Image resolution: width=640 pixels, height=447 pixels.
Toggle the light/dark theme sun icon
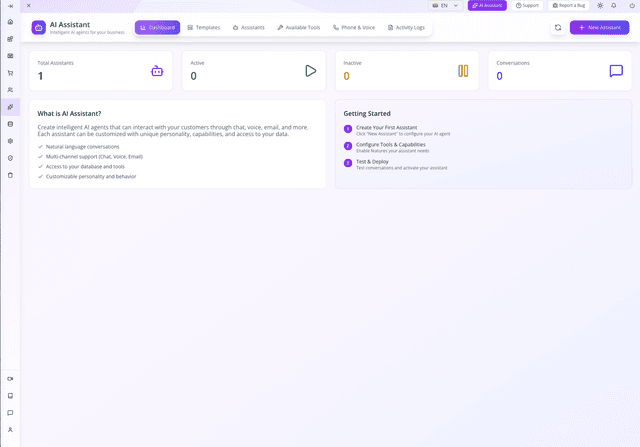[600, 6]
